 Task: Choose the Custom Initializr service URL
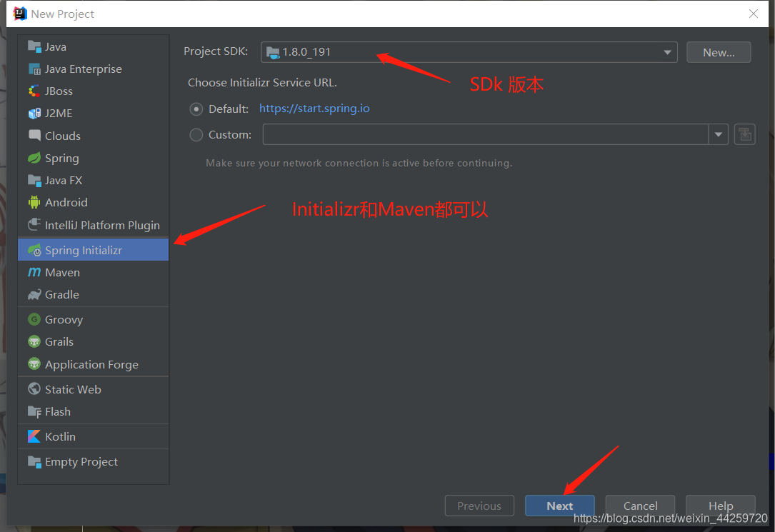[x=196, y=134]
